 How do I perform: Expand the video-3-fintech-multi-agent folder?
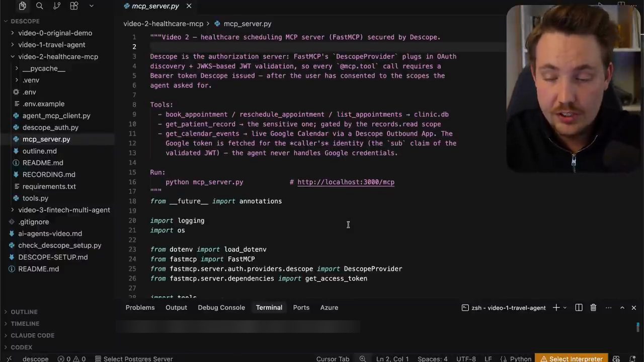click(64, 210)
